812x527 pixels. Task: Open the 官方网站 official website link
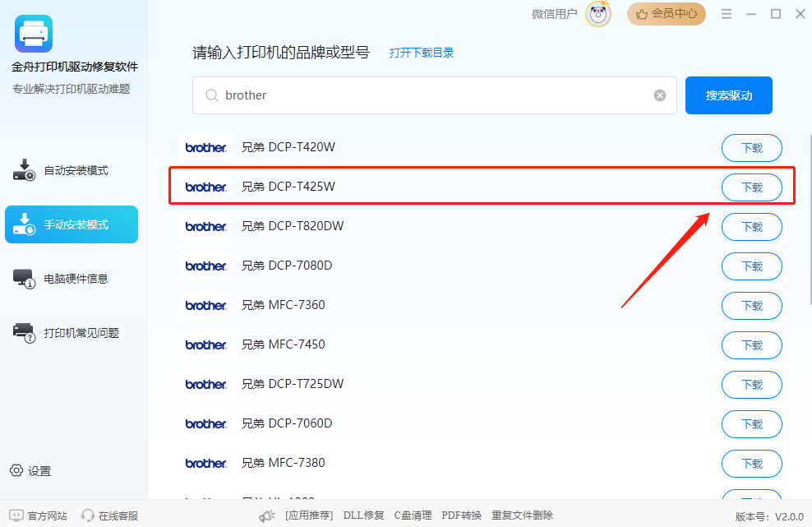tap(47, 515)
